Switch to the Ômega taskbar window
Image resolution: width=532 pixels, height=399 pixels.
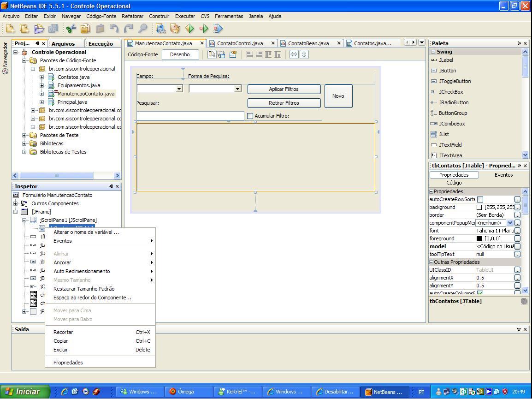click(x=188, y=392)
